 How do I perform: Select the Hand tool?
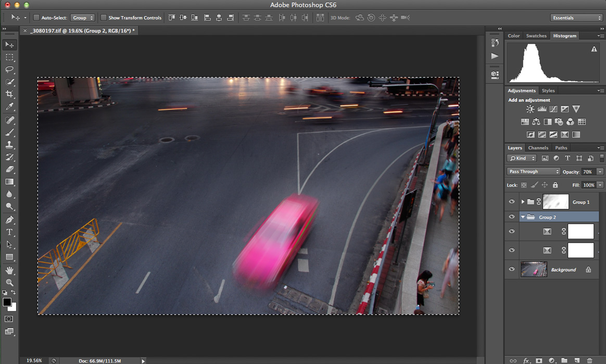pos(9,270)
